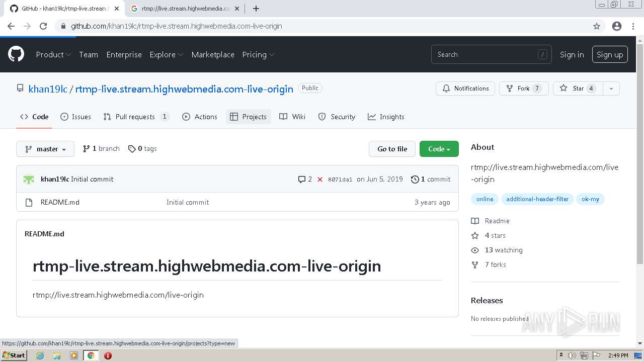The width and height of the screenshot is (644, 362).
Task: Open the Enterprise page link
Action: [124, 54]
